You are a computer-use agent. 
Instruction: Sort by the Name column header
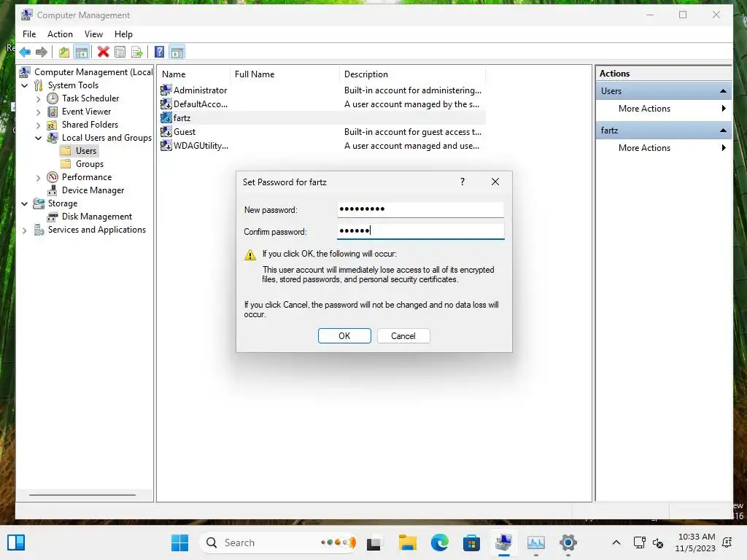pos(194,74)
